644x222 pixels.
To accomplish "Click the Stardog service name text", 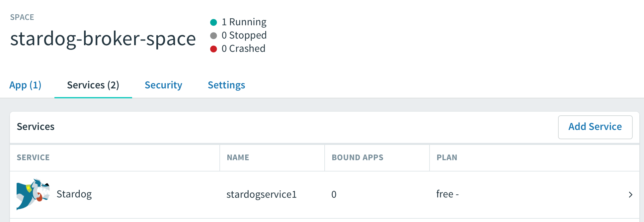I will click(x=74, y=194).
